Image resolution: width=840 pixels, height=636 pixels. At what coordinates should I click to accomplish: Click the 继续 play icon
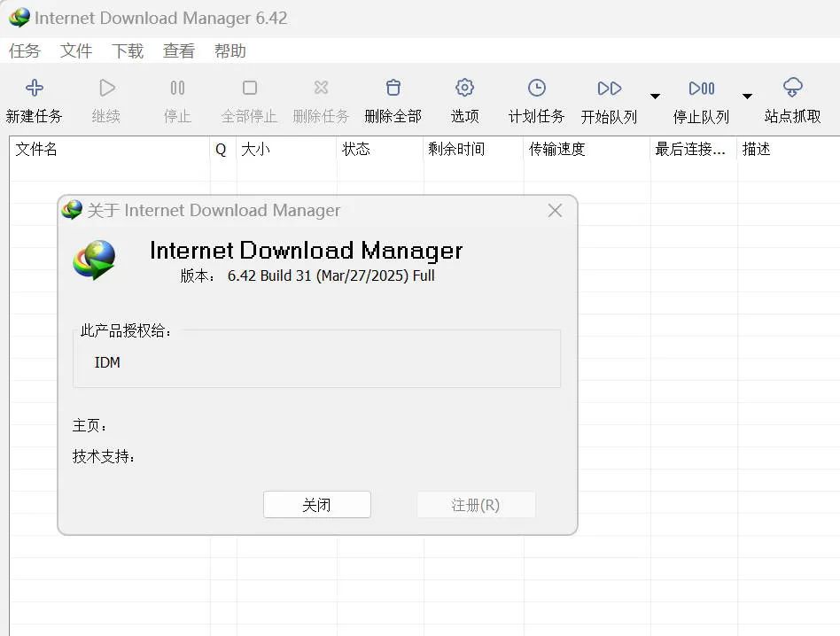point(106,88)
